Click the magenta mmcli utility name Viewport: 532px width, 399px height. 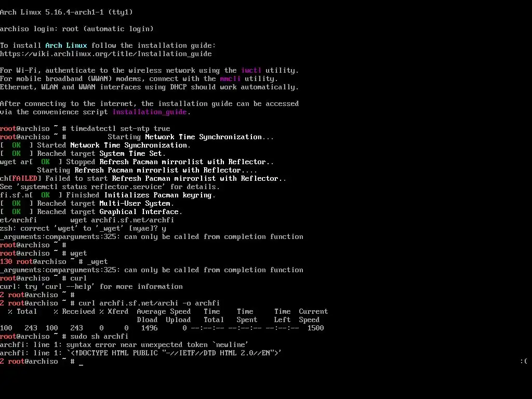pos(230,79)
